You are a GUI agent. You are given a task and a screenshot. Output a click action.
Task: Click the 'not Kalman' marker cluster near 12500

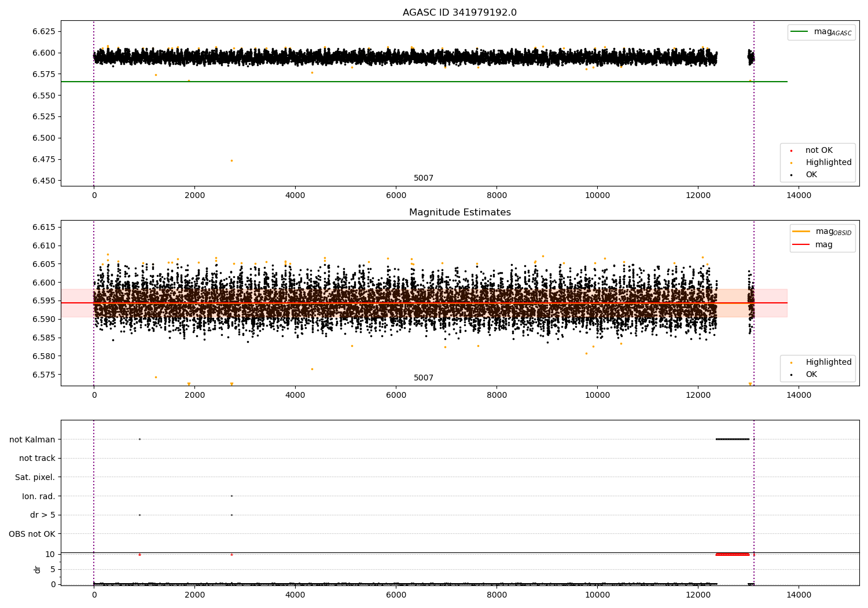[x=732, y=439]
